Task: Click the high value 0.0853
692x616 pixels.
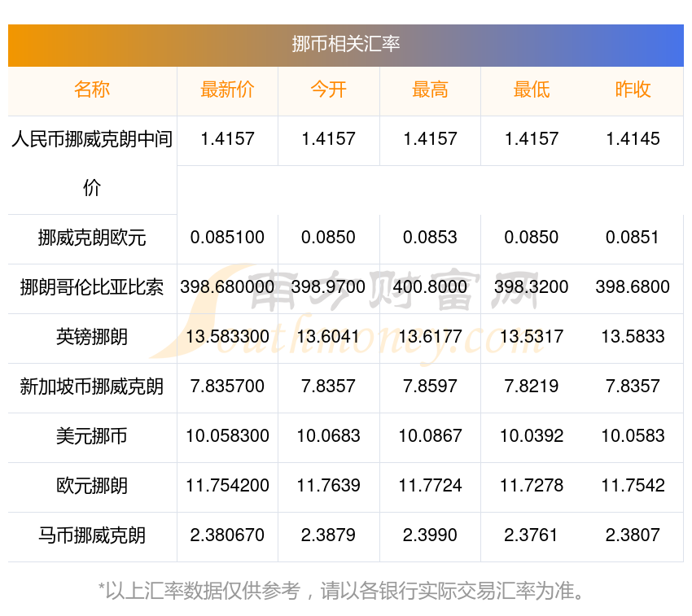Action: (430, 238)
